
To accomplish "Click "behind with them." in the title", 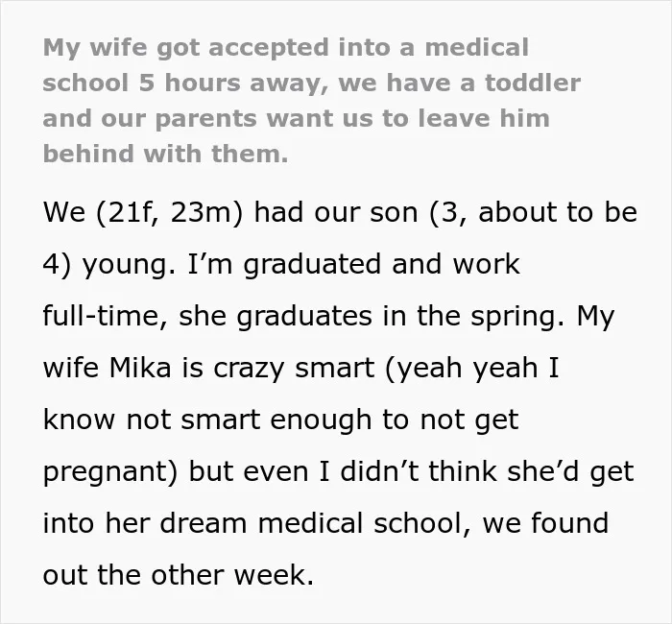I will (165, 154).
